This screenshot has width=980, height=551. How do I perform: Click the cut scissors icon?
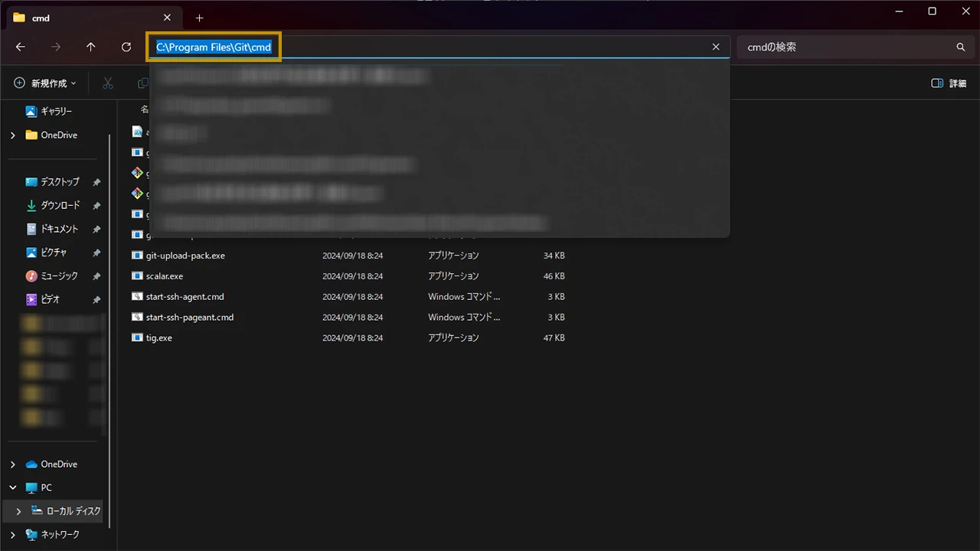[x=108, y=83]
